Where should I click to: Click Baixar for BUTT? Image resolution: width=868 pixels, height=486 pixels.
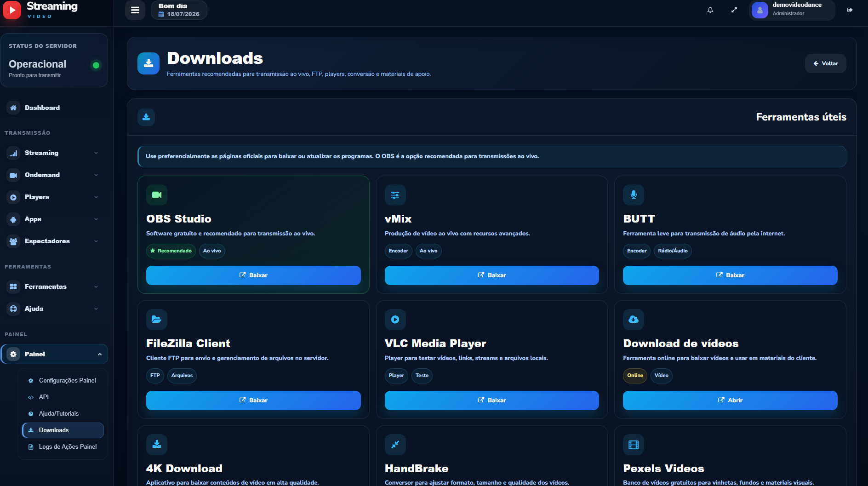click(x=730, y=275)
